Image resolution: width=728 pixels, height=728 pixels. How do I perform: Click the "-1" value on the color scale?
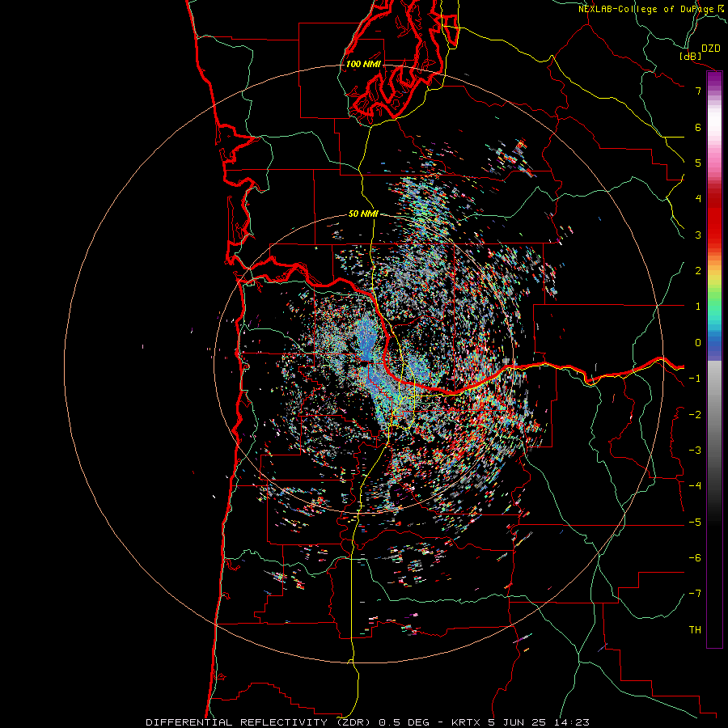click(695, 379)
